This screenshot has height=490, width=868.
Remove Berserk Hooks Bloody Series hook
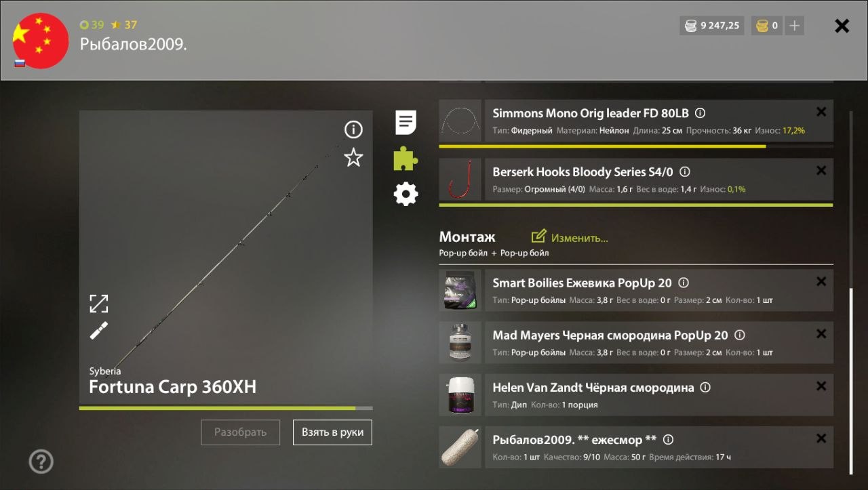pos(821,171)
